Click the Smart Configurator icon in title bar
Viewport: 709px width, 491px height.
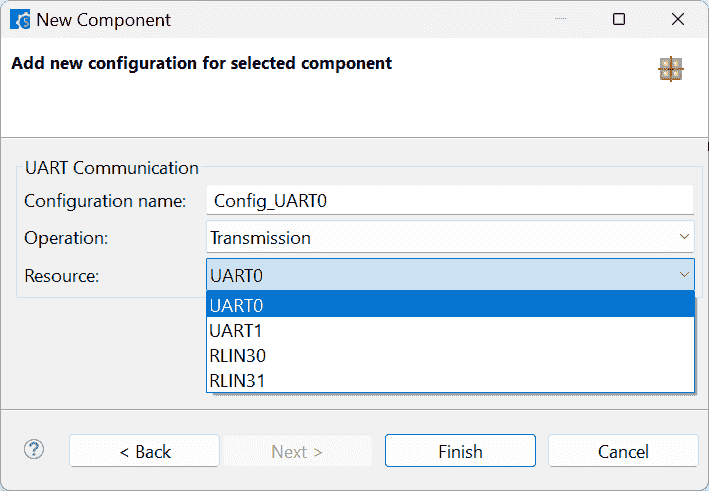19,20
